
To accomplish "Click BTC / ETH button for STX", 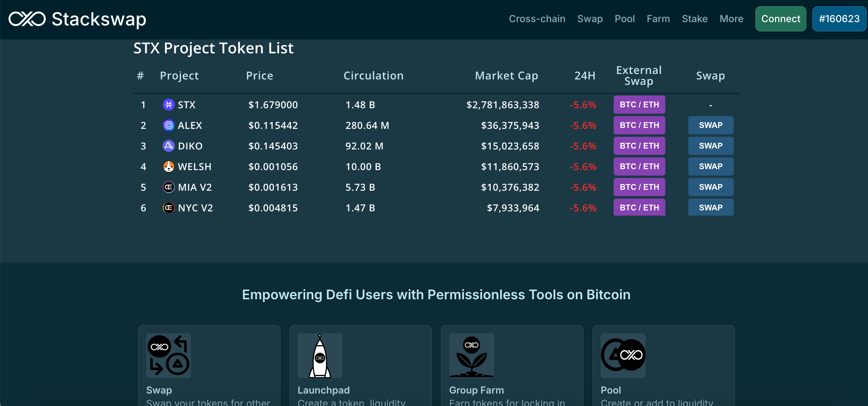I will coord(639,105).
